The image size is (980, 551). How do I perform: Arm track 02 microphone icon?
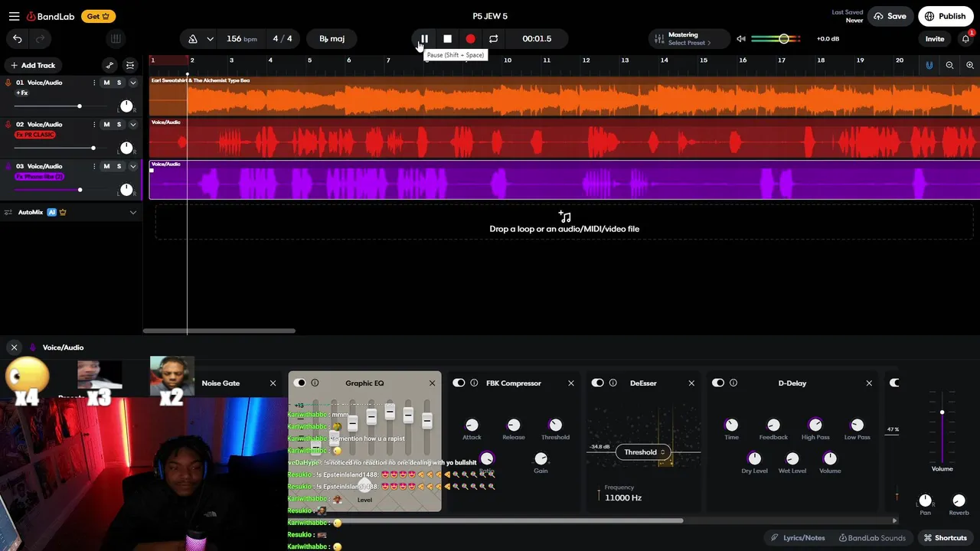coord(8,124)
